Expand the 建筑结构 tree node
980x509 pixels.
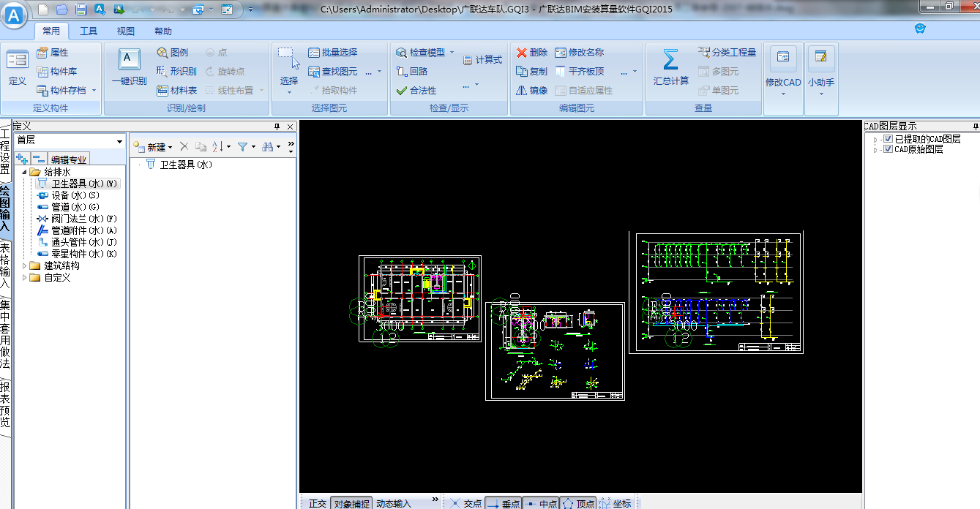[24, 265]
